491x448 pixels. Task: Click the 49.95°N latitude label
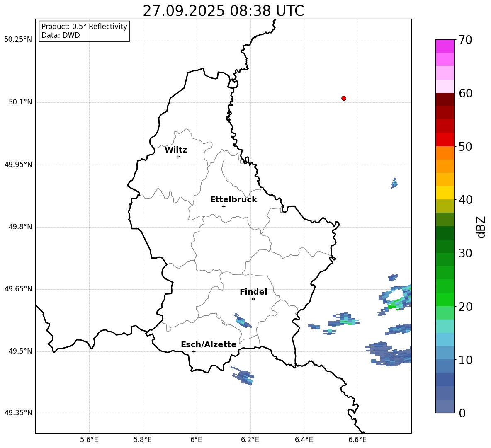[x=18, y=165]
